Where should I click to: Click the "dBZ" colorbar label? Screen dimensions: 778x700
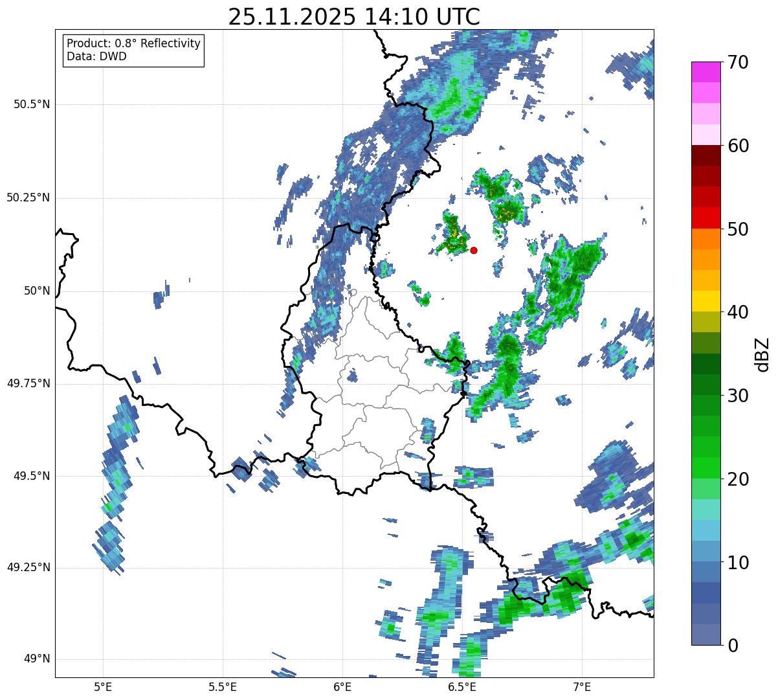click(x=762, y=354)
